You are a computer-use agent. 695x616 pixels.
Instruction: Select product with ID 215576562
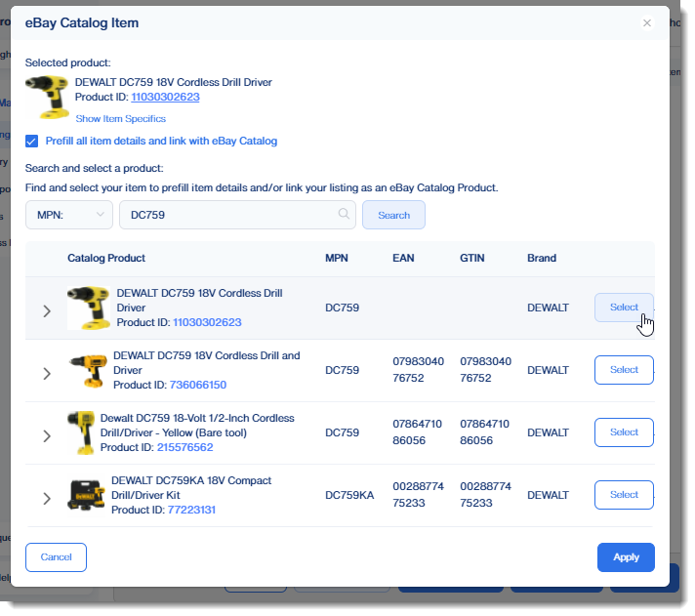[624, 432]
